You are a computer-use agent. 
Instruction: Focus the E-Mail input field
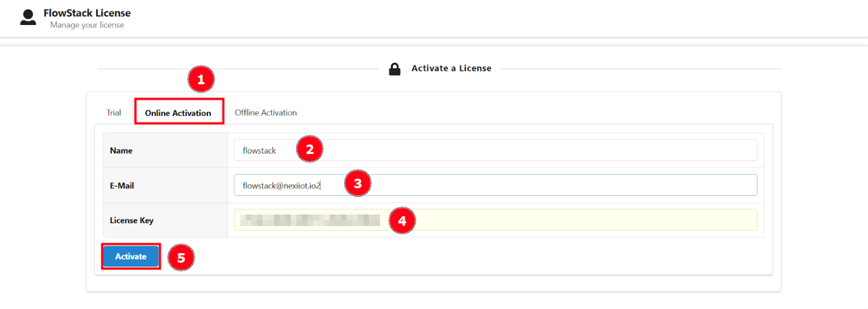click(x=495, y=186)
